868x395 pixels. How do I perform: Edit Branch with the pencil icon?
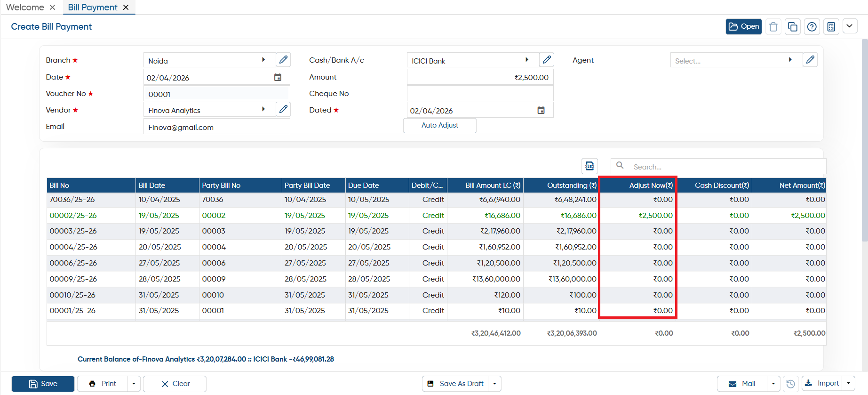[x=283, y=60]
